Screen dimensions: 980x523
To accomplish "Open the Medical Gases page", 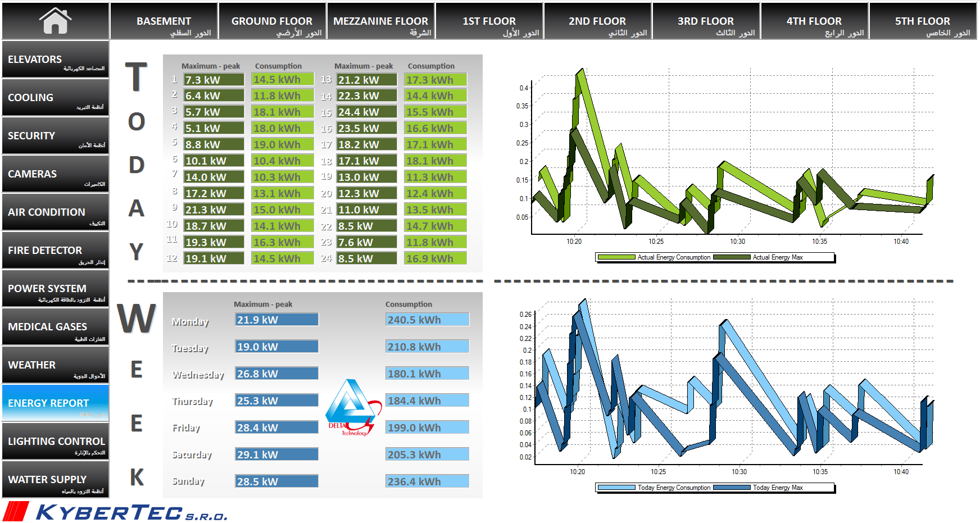I will click(x=55, y=327).
